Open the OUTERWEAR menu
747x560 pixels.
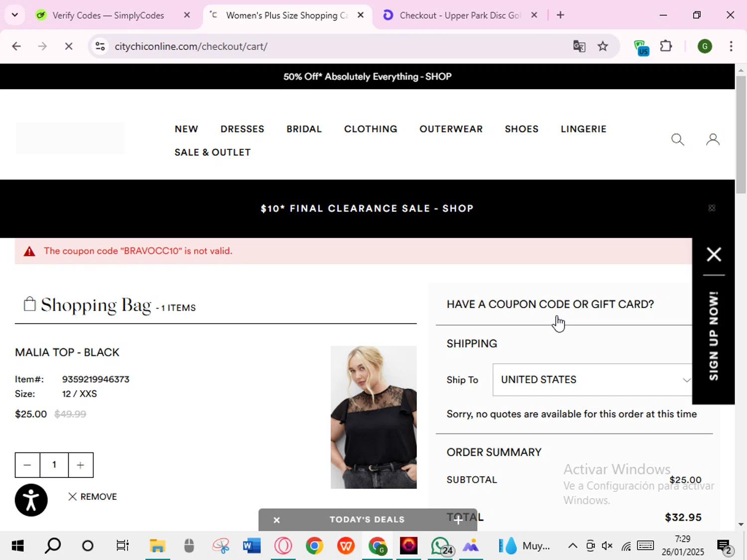tap(451, 129)
